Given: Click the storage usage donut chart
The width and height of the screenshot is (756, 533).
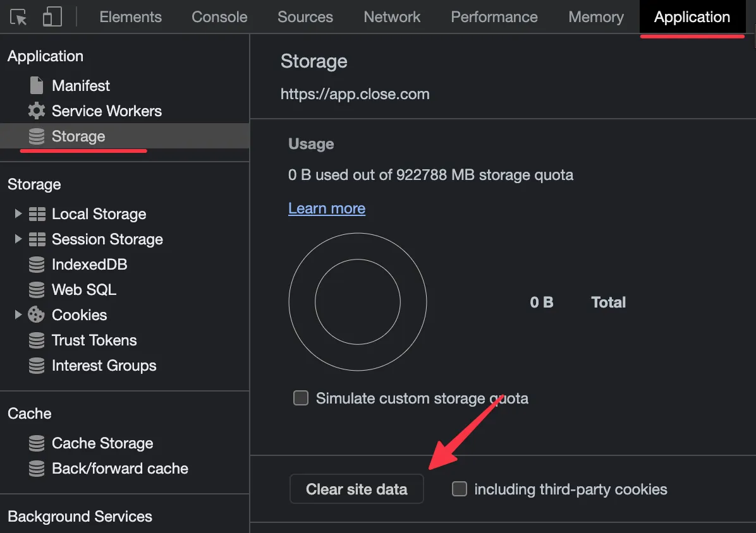Looking at the screenshot, I should (x=358, y=302).
